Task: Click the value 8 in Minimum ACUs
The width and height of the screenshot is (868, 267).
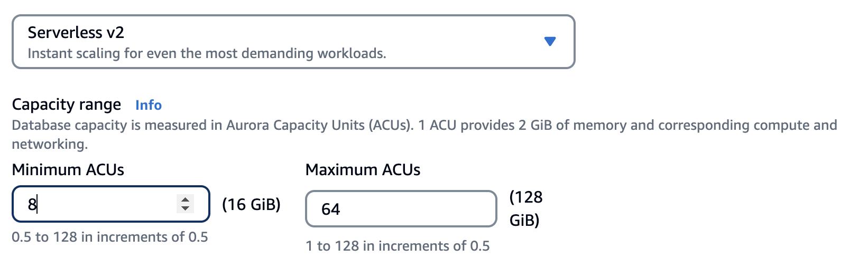Action: pyautogui.click(x=32, y=204)
